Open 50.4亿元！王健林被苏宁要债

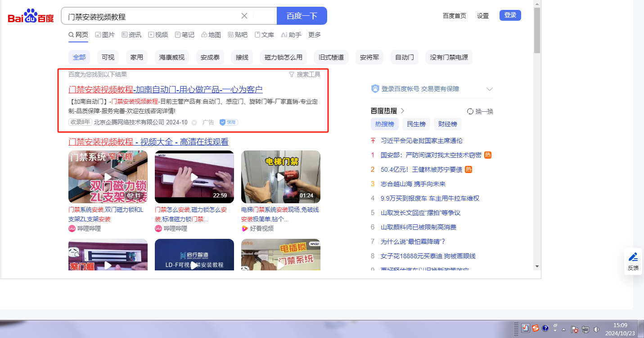click(x=422, y=169)
